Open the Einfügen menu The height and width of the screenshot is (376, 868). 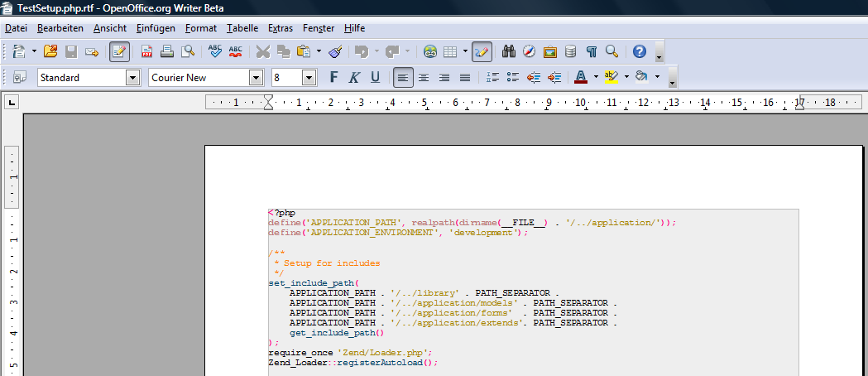156,28
